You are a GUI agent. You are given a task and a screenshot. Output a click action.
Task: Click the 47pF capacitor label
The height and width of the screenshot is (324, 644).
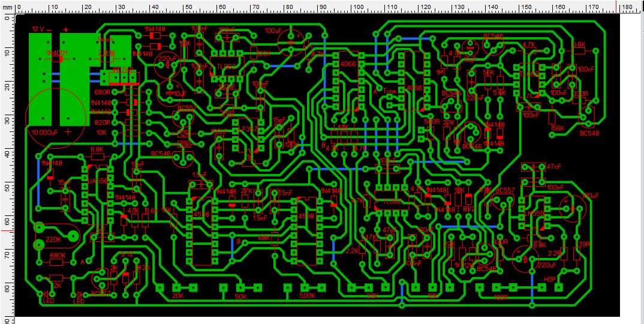(390, 230)
